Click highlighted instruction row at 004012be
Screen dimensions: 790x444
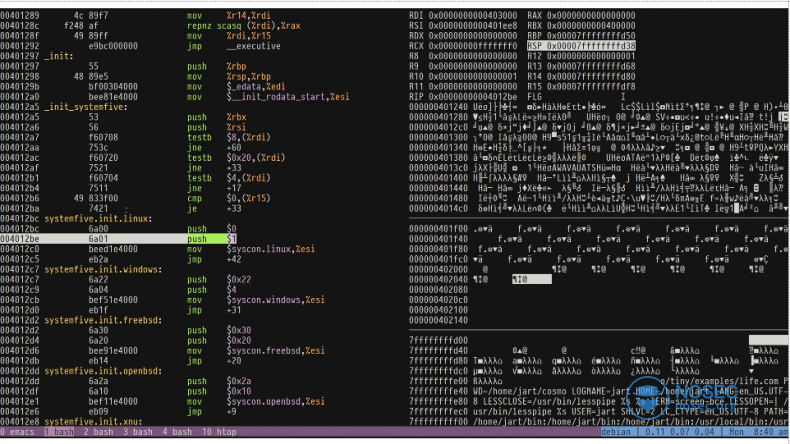click(118, 239)
